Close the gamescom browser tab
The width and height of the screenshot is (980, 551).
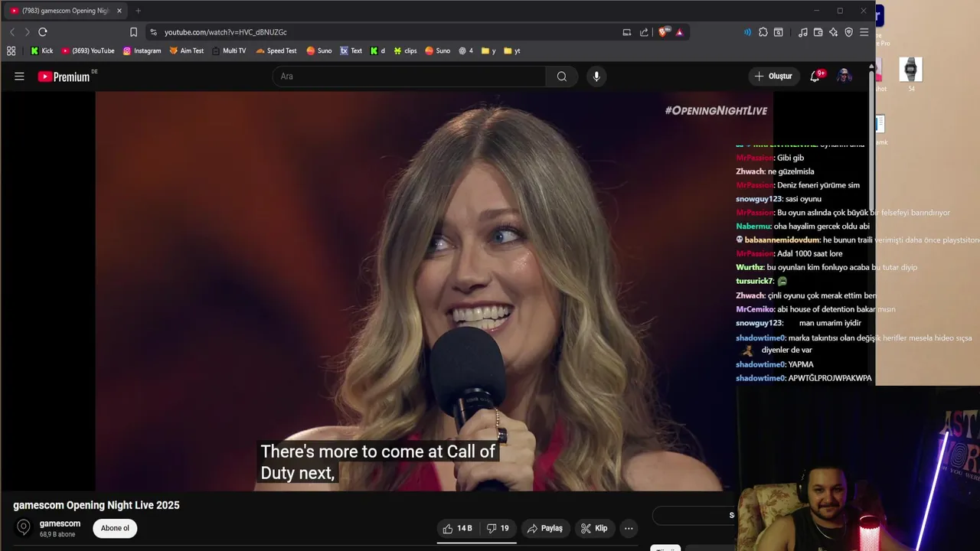(x=119, y=11)
